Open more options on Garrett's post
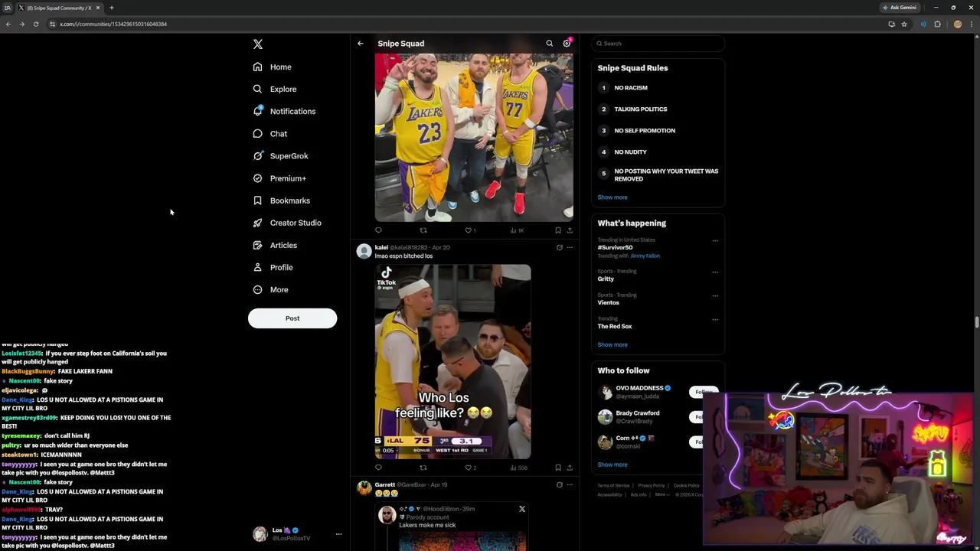The height and width of the screenshot is (551, 980). (x=570, y=484)
